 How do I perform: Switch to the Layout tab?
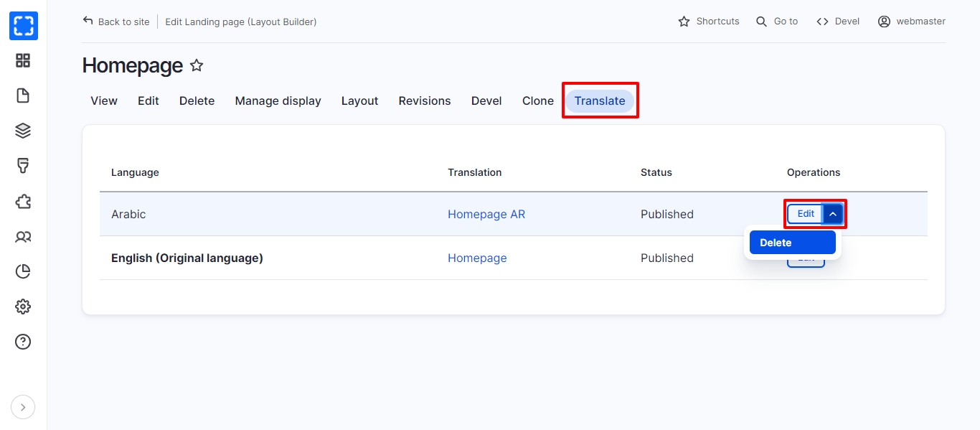(359, 101)
